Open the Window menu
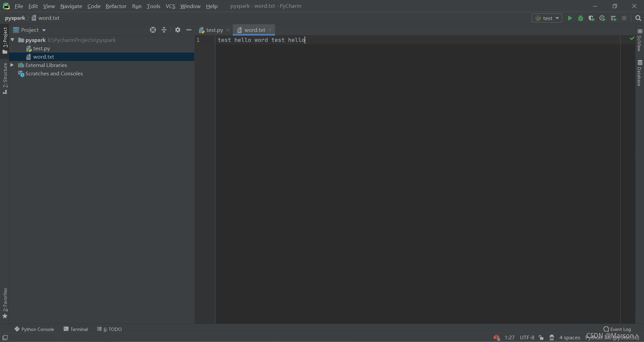The height and width of the screenshot is (342, 644). click(x=190, y=6)
